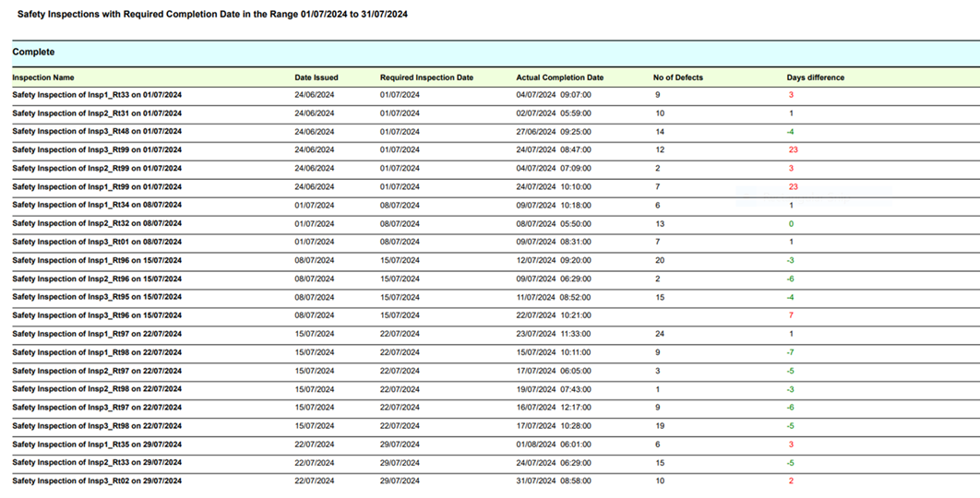Viewport: 980px width, 498px height.
Task: Select Safety Inspection of Insp2_Rt31 on 01/07/2024
Action: [97, 113]
